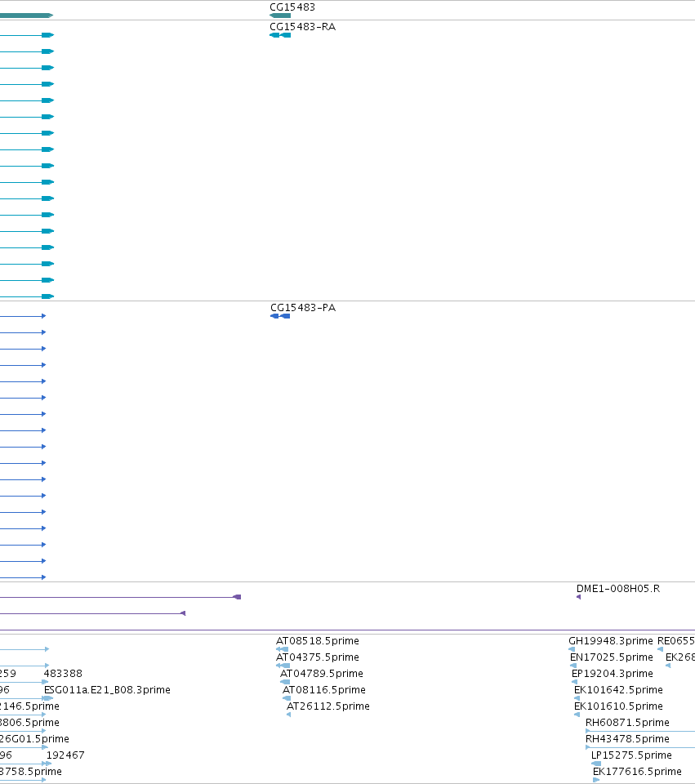Select the CG15483 gene label
Screen dimensions: 695x784
point(292,7)
